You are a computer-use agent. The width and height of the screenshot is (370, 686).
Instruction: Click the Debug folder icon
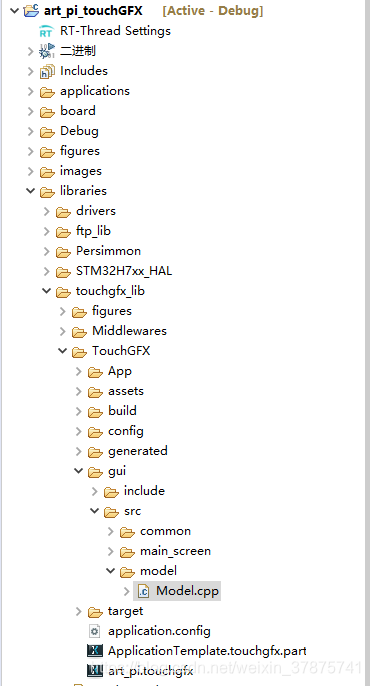[47, 132]
